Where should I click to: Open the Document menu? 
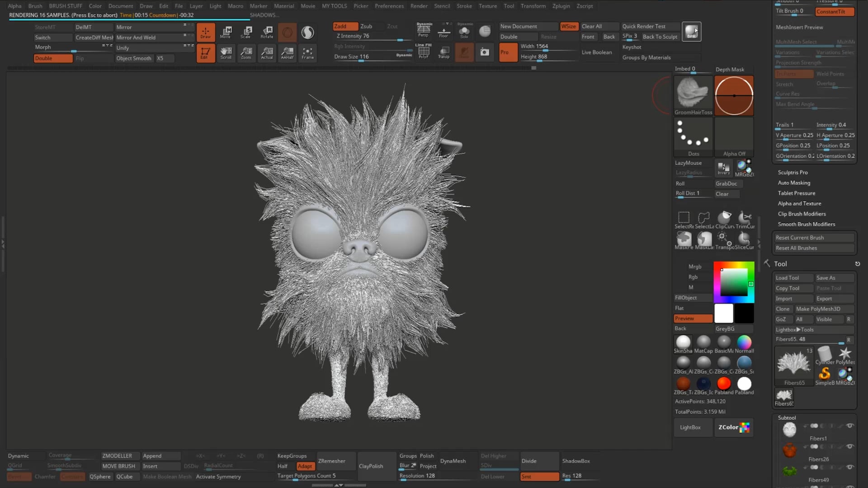[x=120, y=6]
